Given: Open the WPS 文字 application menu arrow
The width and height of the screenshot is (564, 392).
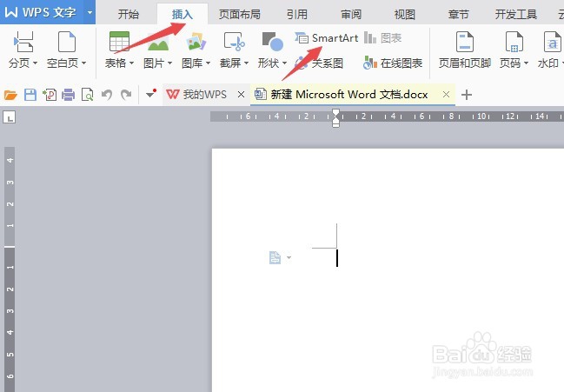Looking at the screenshot, I should click(x=90, y=12).
